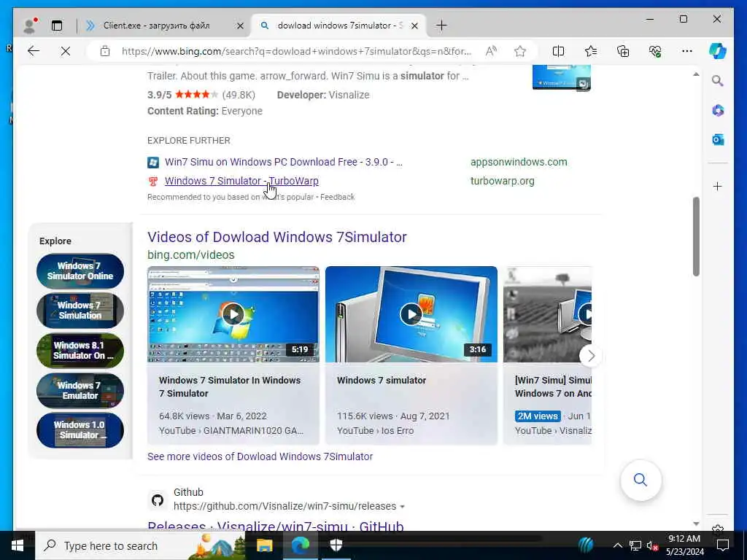Open Windows Security shield in taskbar

[336, 545]
